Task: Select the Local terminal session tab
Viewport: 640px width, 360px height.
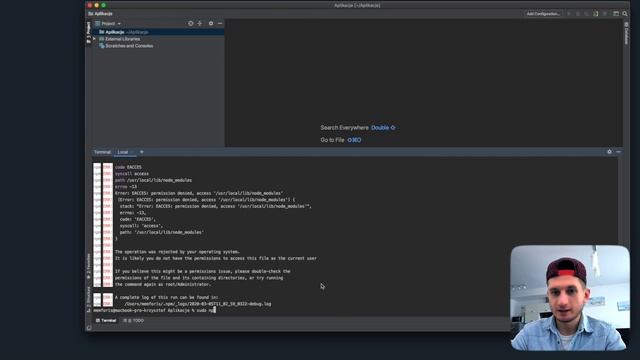Action: 123,152
